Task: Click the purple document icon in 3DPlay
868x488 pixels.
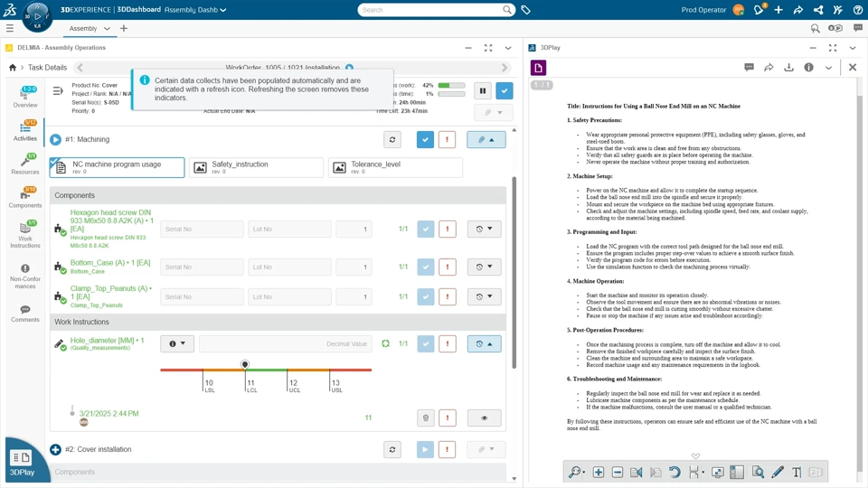Action: [x=538, y=68]
